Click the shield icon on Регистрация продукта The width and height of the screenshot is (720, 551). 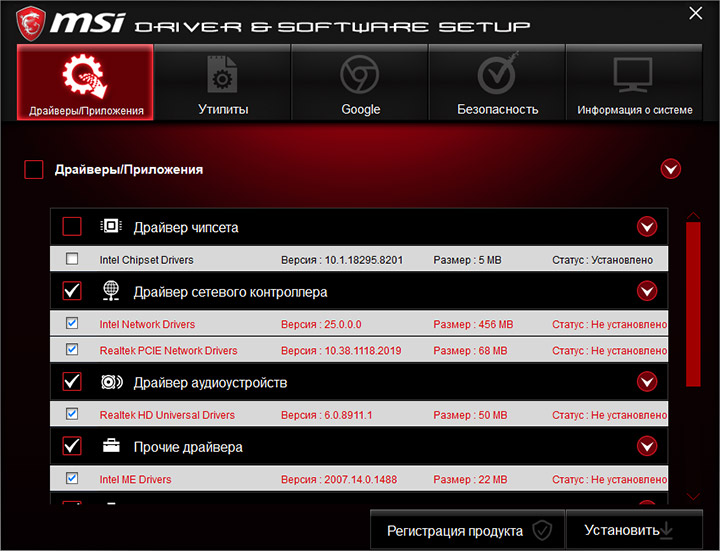pos(542,530)
